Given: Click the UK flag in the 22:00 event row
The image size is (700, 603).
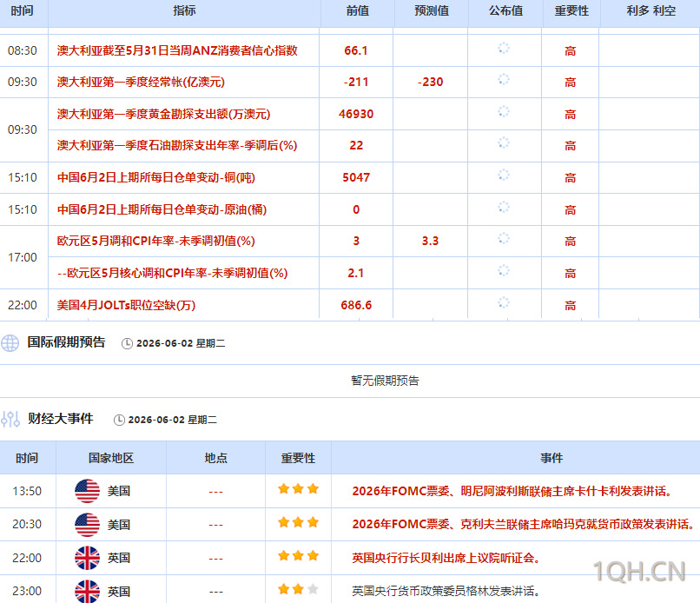Looking at the screenshot, I should coord(87,558).
